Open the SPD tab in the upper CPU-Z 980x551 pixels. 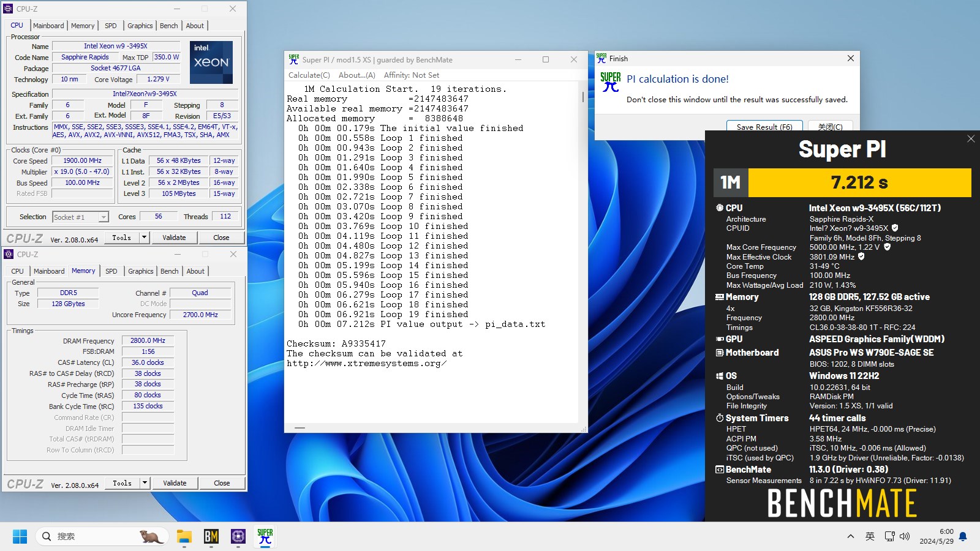click(111, 26)
